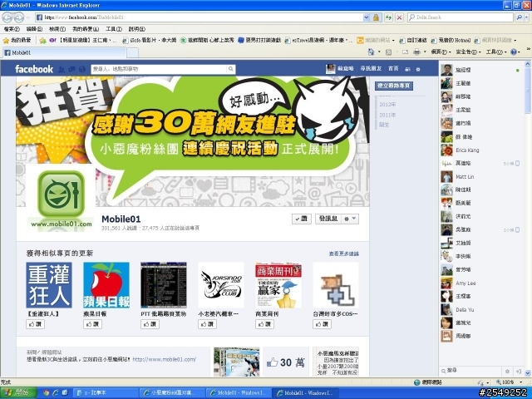Open the print icon dropdown arrow
Viewport: 532px width, 399px height.
[425, 52]
